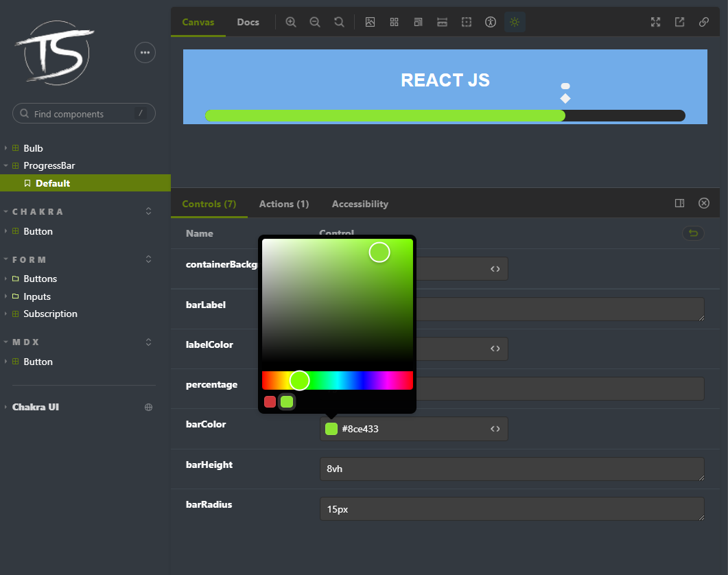Open accessibility vision simulator
The width and height of the screenshot is (728, 575).
pos(491,22)
